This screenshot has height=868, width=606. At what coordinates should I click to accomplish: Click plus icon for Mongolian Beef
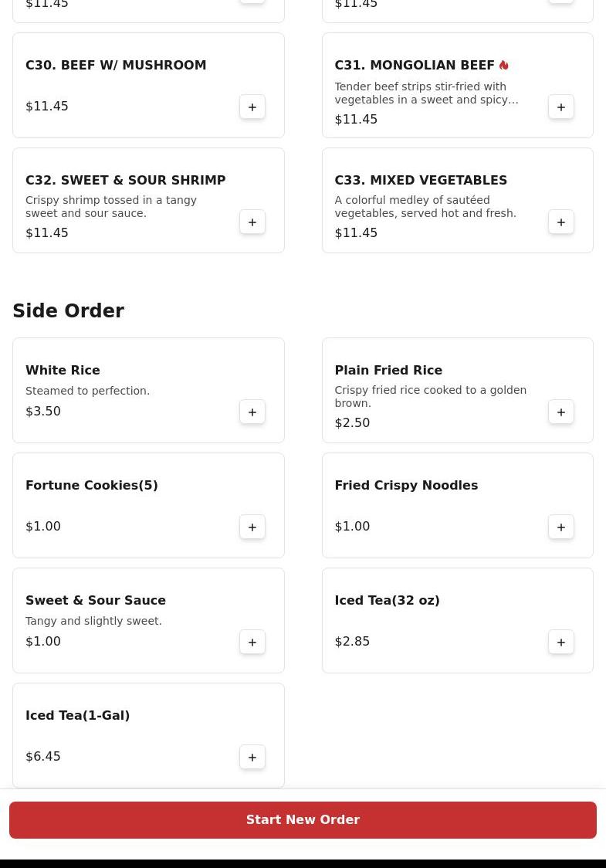click(x=561, y=107)
